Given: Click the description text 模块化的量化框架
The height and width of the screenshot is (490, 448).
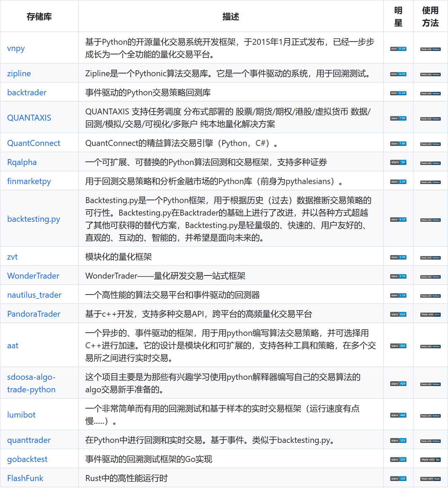Looking at the screenshot, I should [118, 256].
